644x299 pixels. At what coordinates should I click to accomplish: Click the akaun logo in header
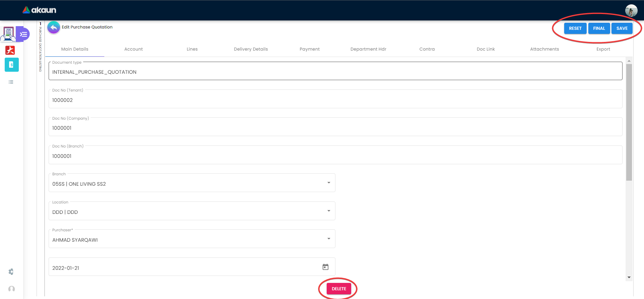tap(39, 10)
